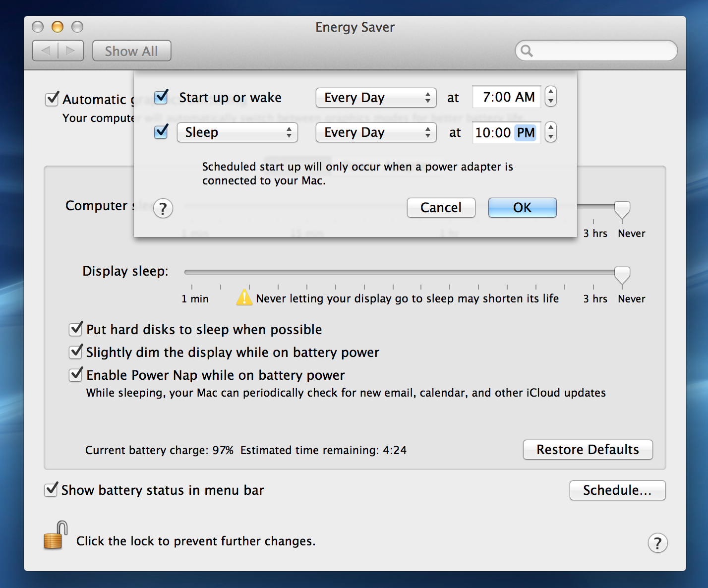Screen dimensions: 708x588
Task: Click the 7:00 AM time field
Action: pyautogui.click(x=506, y=97)
